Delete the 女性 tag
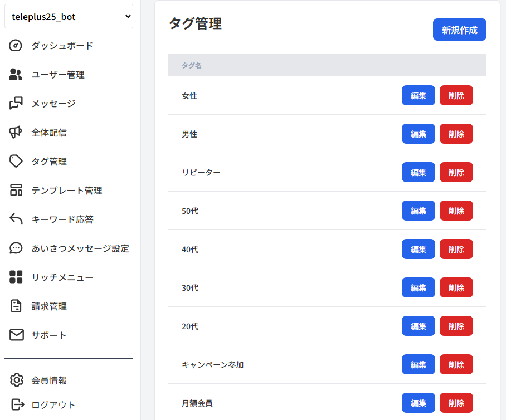The height and width of the screenshot is (420, 506). (x=456, y=95)
